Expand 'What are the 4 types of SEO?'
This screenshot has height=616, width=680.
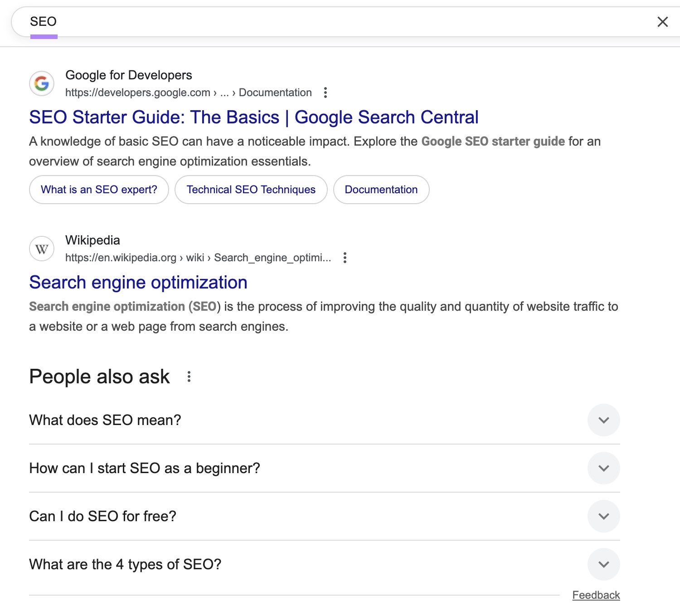(603, 564)
